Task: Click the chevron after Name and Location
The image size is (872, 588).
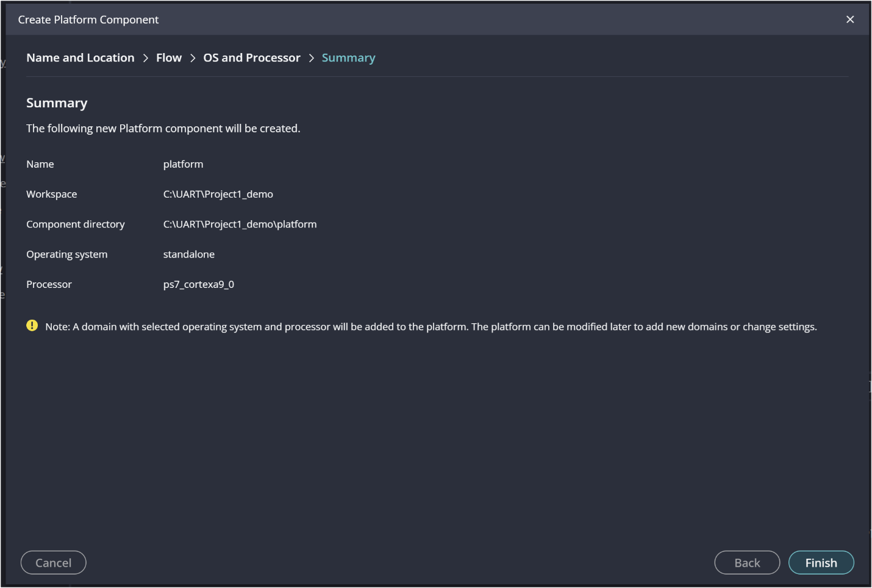Action: click(145, 57)
